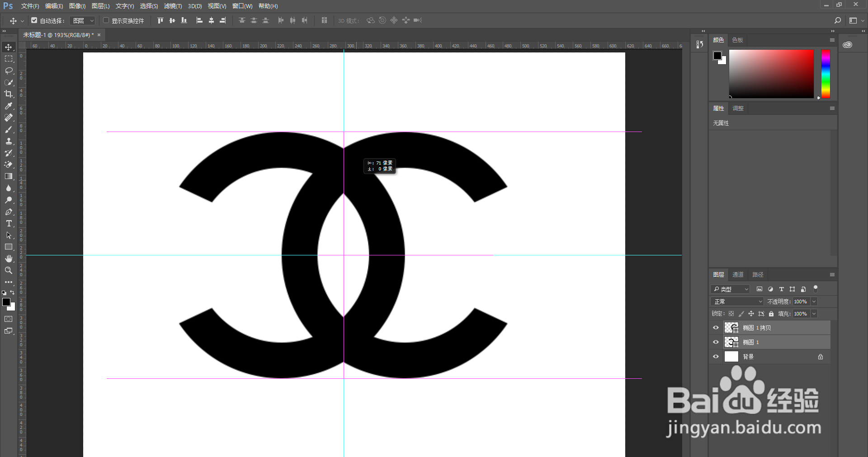Hide the 椭圆 1 layer
Viewport: 868px width, 457px height.
pyautogui.click(x=716, y=342)
